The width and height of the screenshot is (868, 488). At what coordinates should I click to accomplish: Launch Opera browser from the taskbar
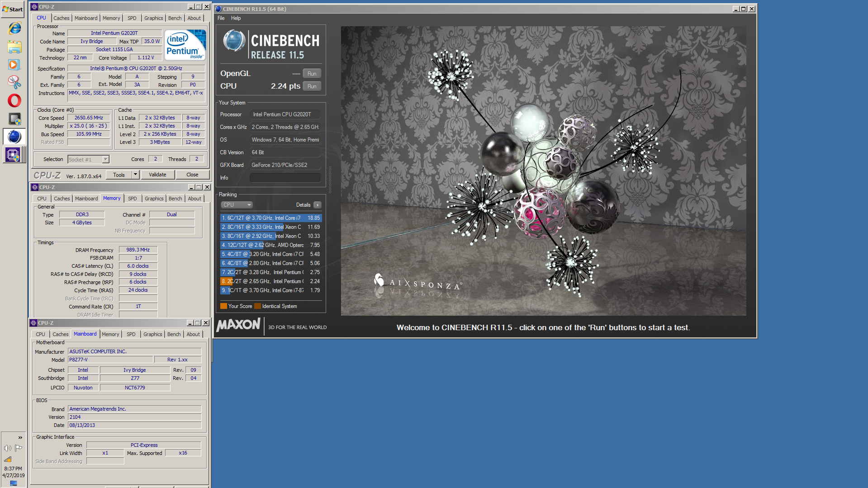[14, 100]
